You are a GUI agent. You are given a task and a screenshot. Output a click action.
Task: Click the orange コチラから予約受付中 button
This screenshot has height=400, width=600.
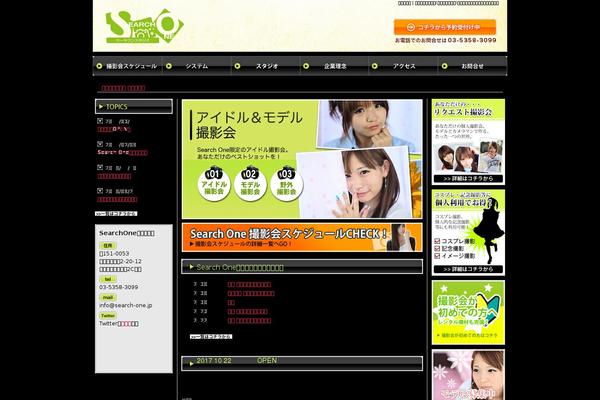point(445,27)
